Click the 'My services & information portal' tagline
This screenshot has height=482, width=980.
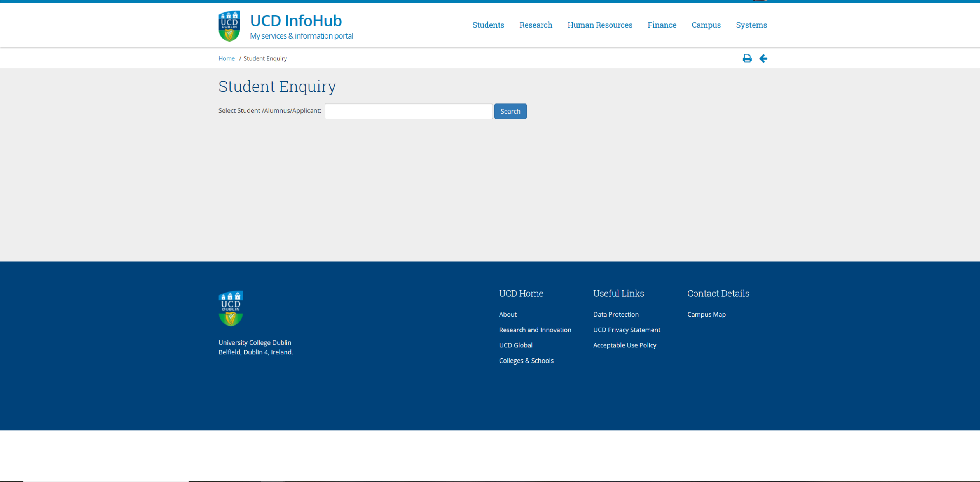[x=301, y=36]
